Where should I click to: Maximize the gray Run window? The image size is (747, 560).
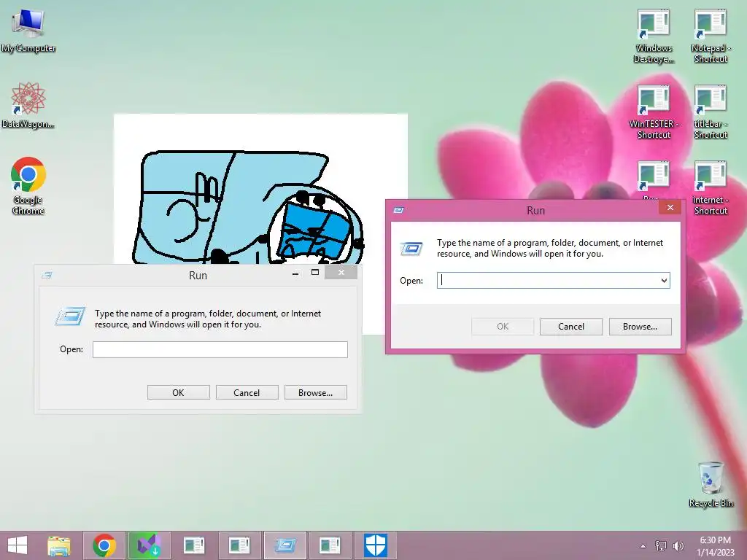coord(315,273)
